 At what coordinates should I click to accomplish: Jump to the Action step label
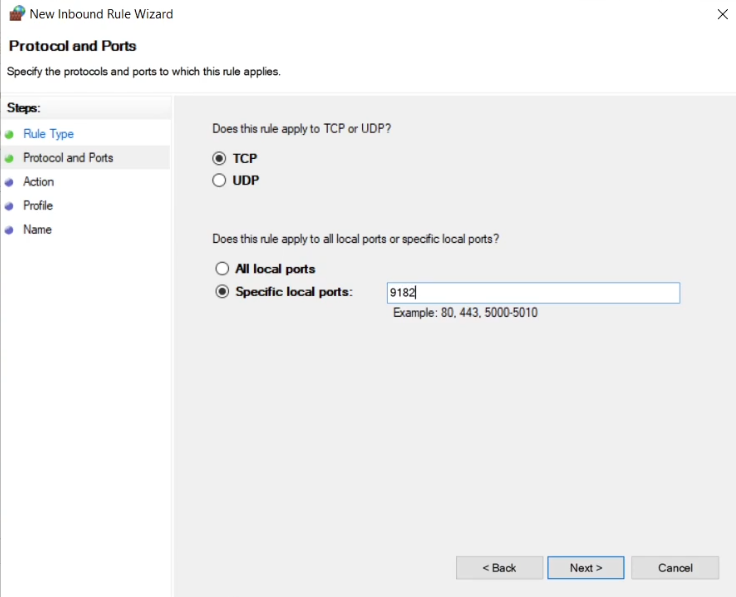38,182
